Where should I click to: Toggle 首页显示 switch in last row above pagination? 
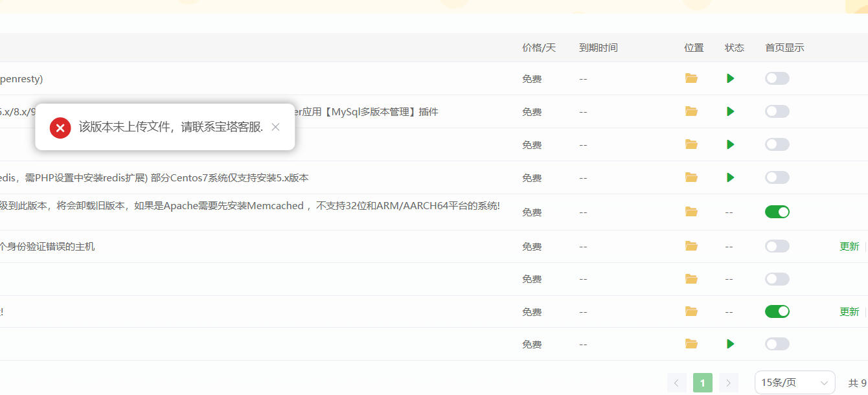[x=777, y=344]
